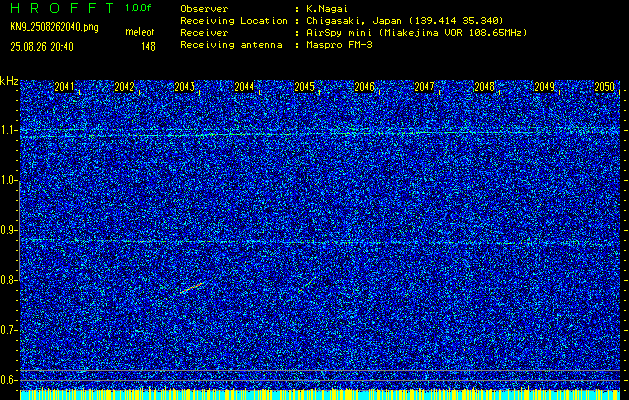629x400 pixels.
Task: Click the 2045 time marker
Action: (304, 87)
